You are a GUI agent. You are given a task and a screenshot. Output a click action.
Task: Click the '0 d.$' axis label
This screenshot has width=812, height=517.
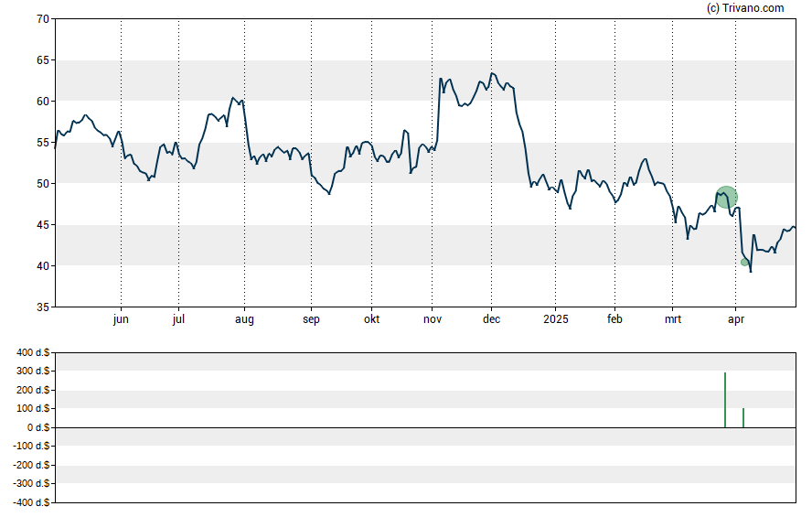(38, 427)
